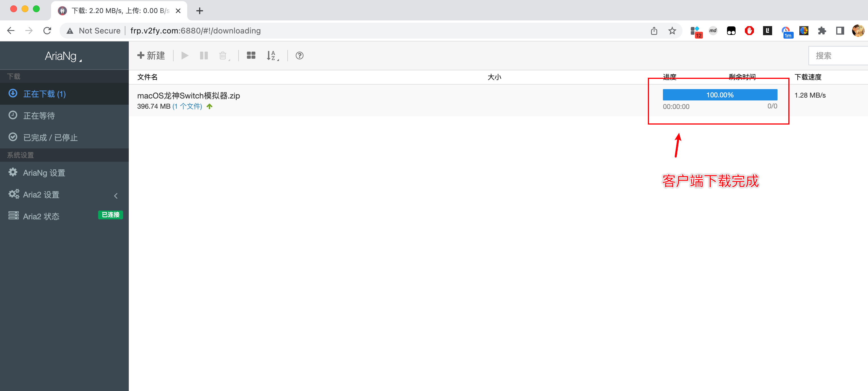Go to Finished / Stopped (已完成 / 已停止)
The image size is (868, 391).
pyautogui.click(x=50, y=138)
